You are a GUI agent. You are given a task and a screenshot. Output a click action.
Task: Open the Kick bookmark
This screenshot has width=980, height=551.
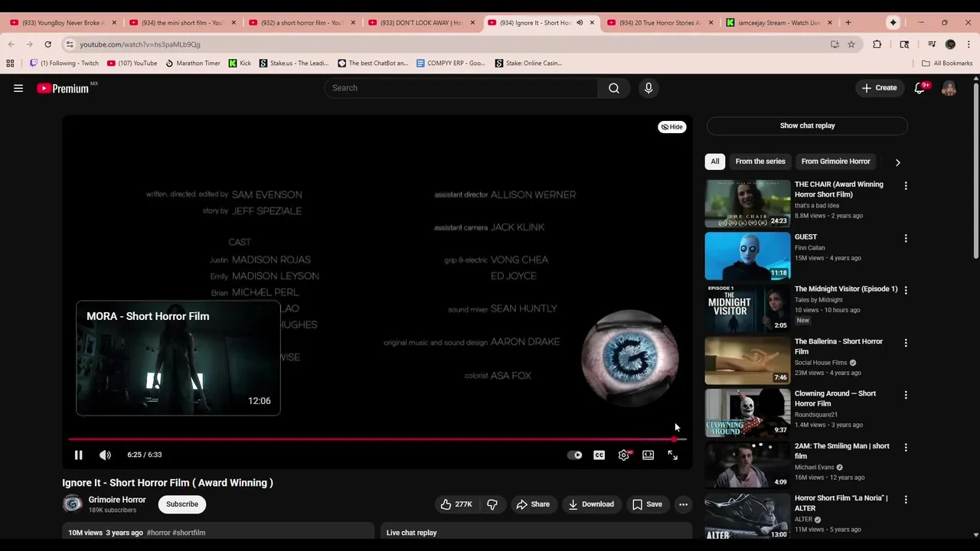[x=240, y=63]
